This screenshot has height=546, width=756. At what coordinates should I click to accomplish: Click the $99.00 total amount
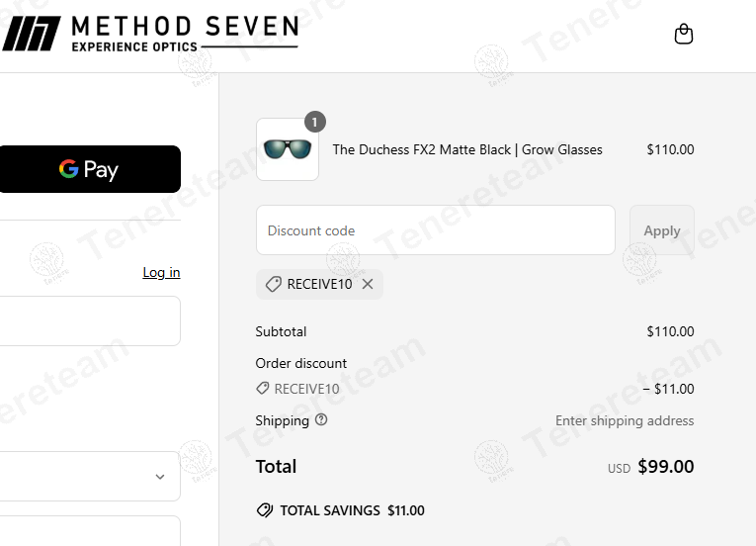click(x=665, y=466)
